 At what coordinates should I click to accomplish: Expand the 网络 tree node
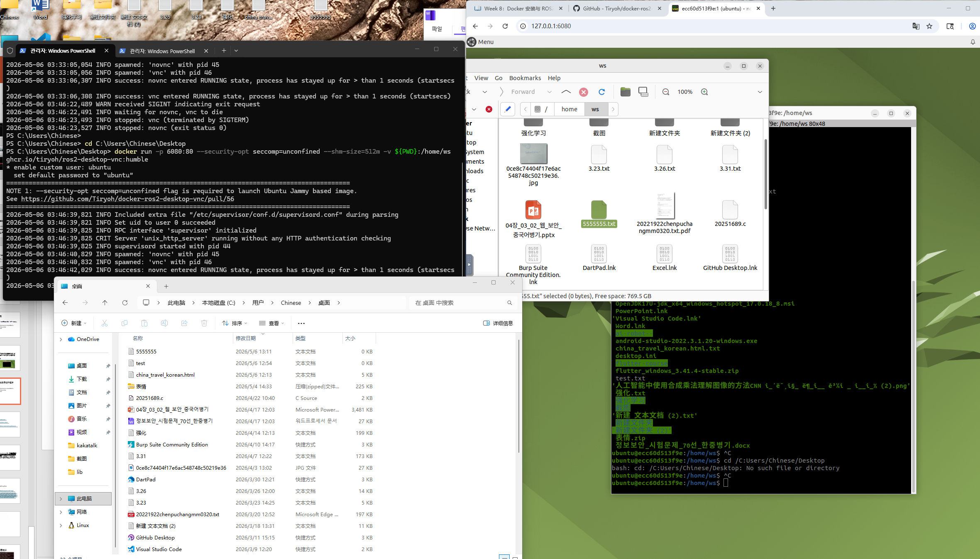61,512
